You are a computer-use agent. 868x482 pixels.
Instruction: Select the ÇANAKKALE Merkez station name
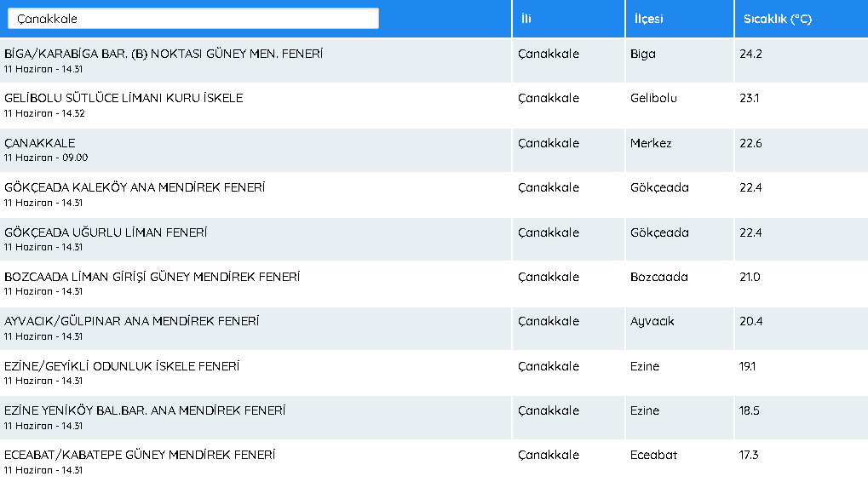pyautogui.click(x=40, y=143)
